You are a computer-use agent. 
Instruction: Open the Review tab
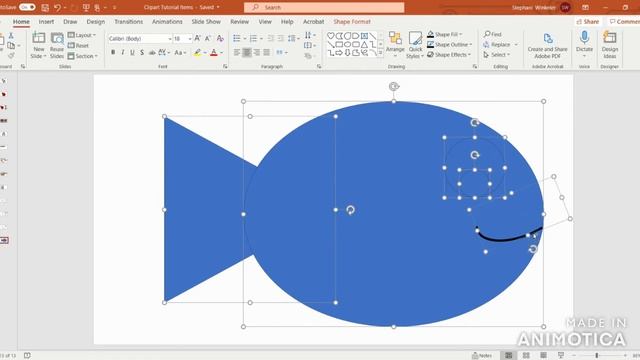tap(239, 22)
